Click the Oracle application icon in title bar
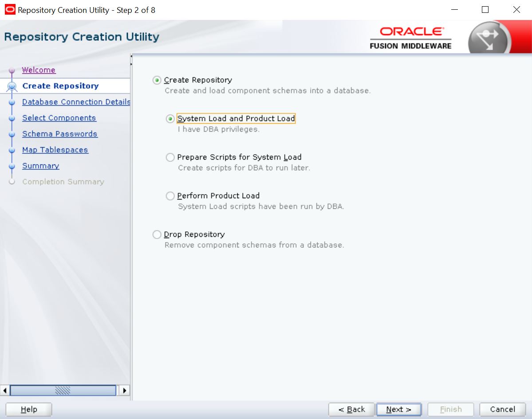 (x=10, y=9)
